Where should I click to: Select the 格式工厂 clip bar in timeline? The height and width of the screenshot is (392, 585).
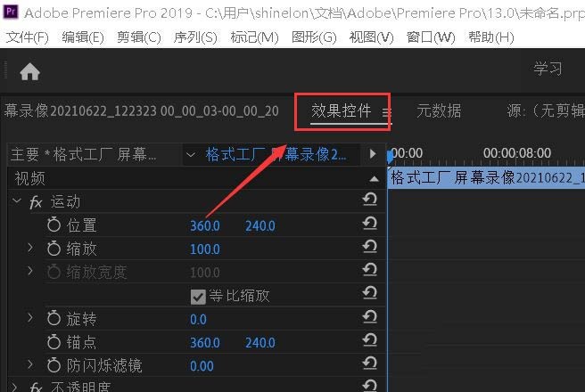point(486,177)
